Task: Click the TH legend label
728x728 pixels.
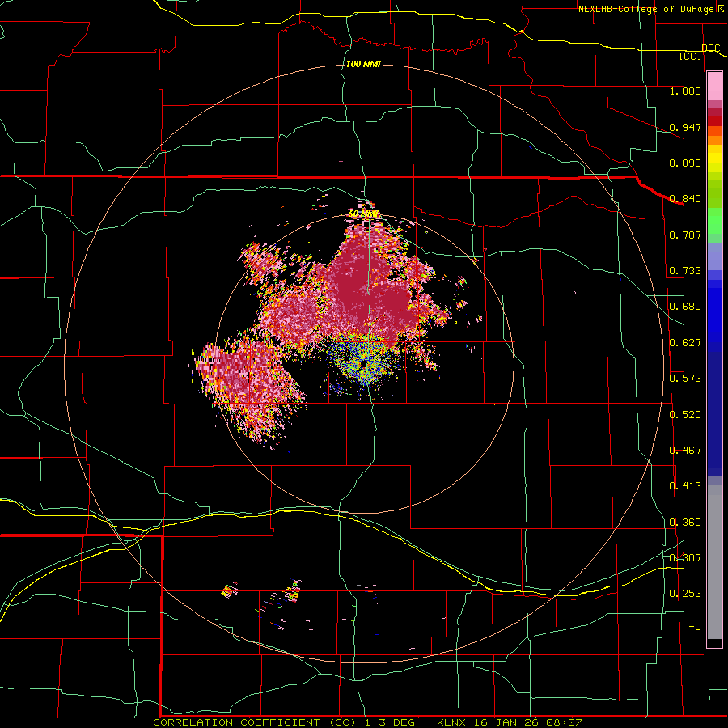Action: (x=695, y=630)
